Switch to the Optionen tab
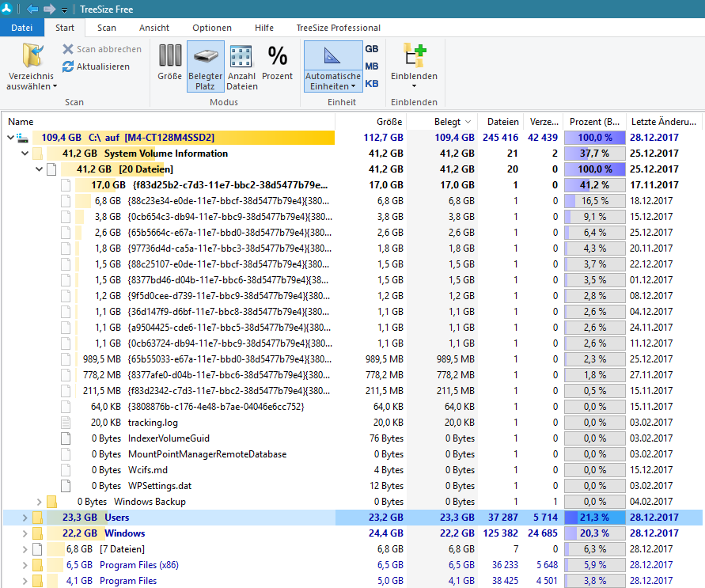705x588 pixels. (x=212, y=28)
